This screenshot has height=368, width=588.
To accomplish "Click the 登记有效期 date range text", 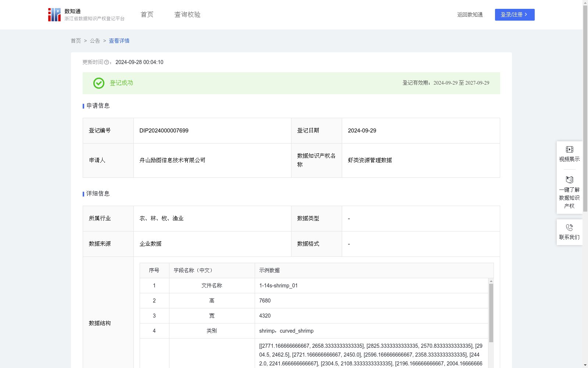I will pos(446,83).
